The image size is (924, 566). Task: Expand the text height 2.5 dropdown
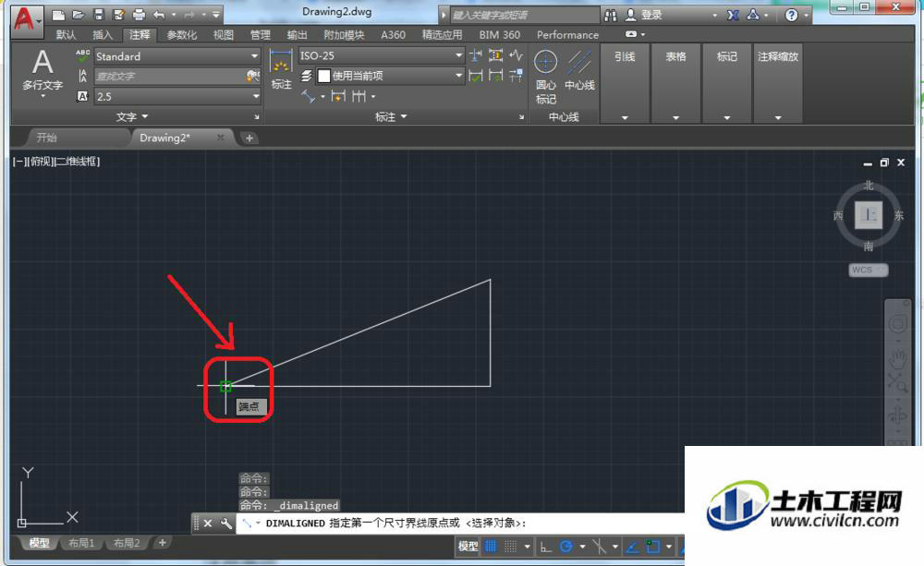click(x=176, y=97)
